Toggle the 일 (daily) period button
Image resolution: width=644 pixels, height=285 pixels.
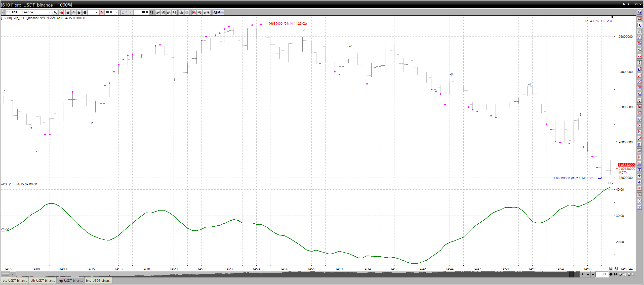click(68, 12)
